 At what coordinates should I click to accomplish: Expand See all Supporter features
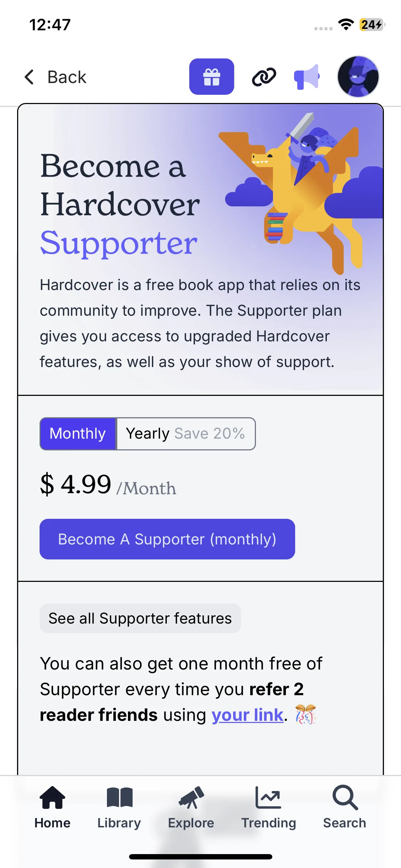point(140,618)
